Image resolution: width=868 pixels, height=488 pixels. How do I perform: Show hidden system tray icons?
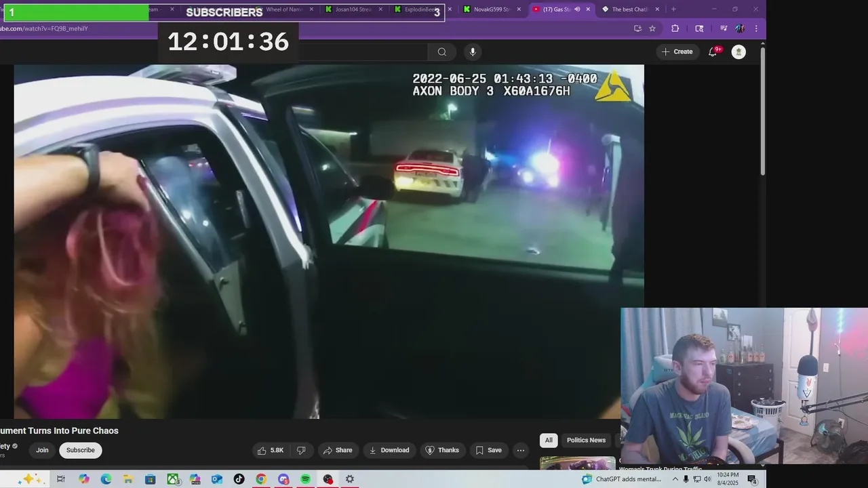(x=675, y=479)
